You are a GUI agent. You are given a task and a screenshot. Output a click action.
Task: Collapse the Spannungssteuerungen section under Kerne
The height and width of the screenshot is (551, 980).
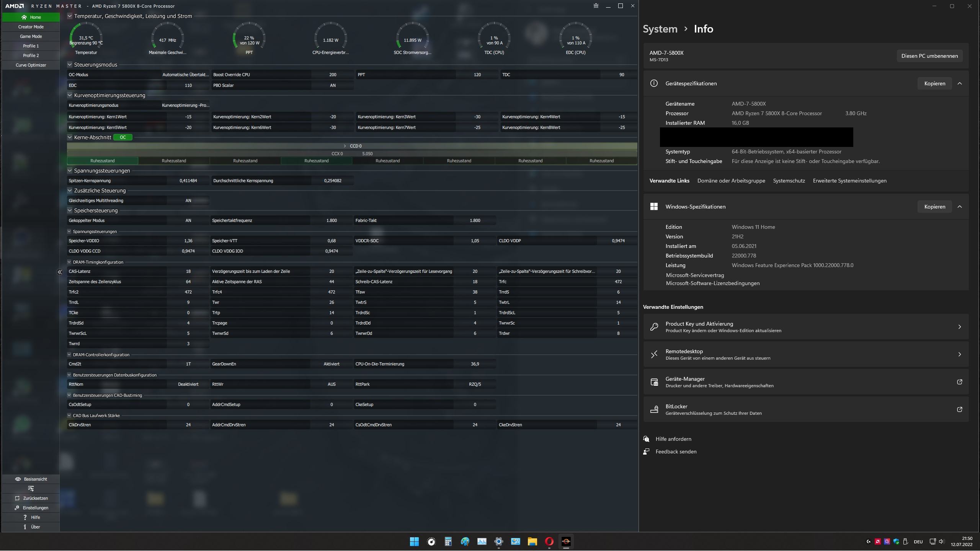click(70, 171)
